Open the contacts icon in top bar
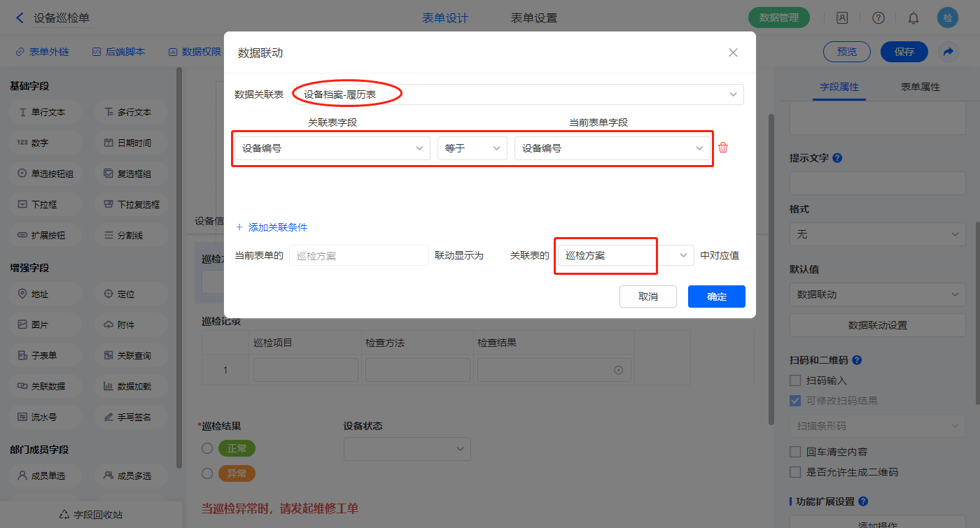The height and width of the screenshot is (528, 980). point(842,18)
